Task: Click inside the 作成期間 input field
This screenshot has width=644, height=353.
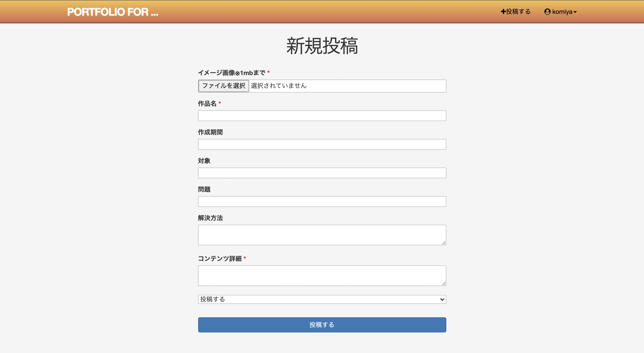Action: pos(322,144)
